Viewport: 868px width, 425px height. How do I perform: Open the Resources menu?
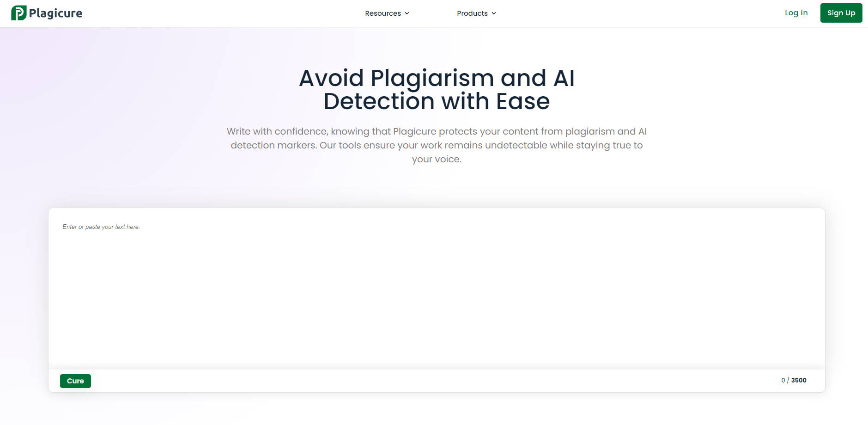[x=383, y=13]
